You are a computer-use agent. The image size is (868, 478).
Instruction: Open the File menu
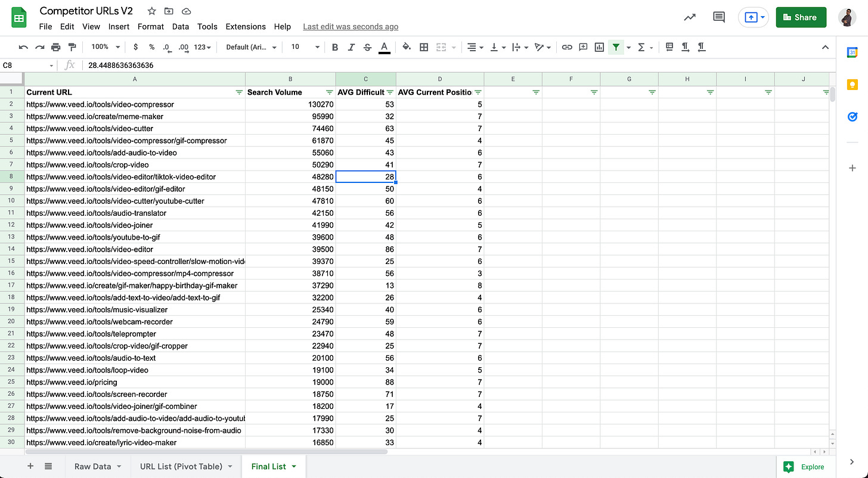[x=45, y=26]
